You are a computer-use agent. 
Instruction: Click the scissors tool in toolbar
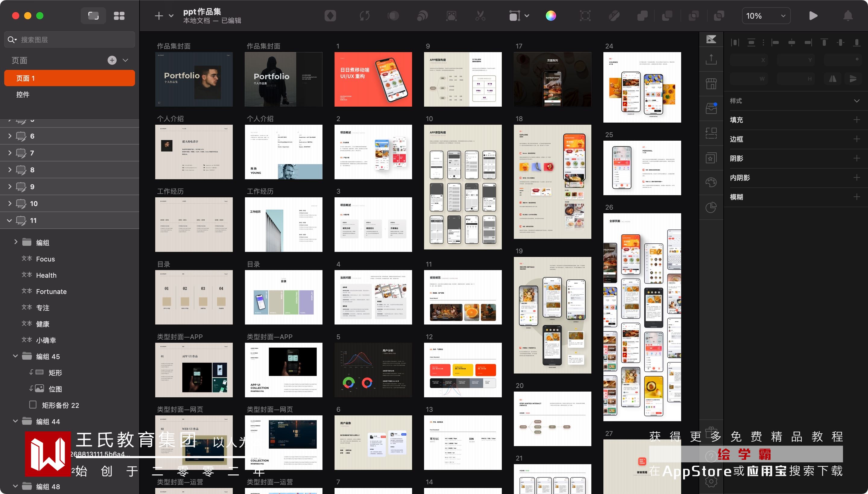pos(480,16)
